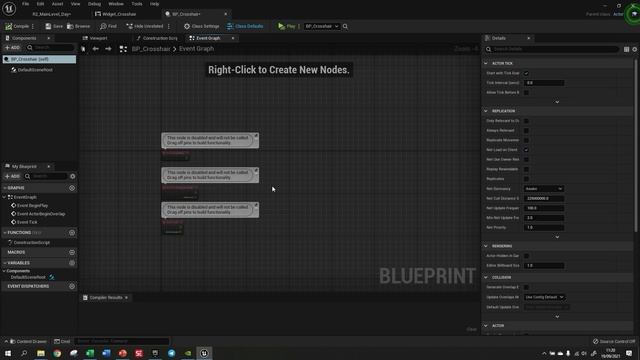640x360 pixels.
Task: Open Excel from the taskbar
Action: 90,353
